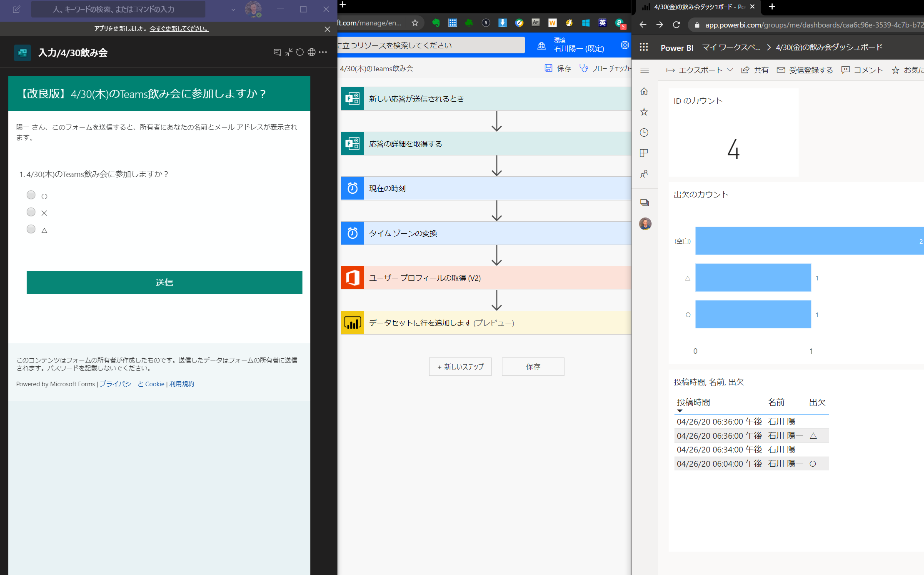Open the chat icon in the Teams tab header
The height and width of the screenshot is (575, 924).
(277, 52)
